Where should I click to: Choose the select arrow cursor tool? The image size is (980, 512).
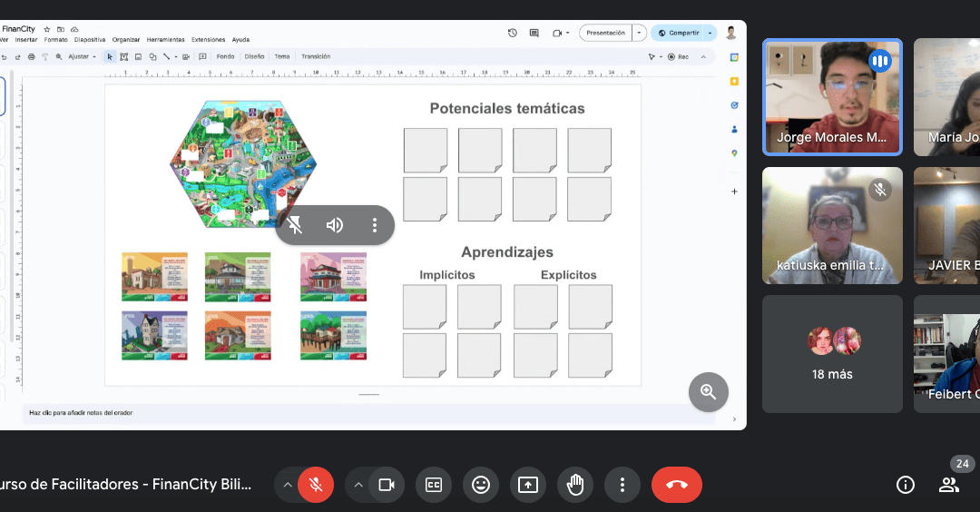pos(110,57)
